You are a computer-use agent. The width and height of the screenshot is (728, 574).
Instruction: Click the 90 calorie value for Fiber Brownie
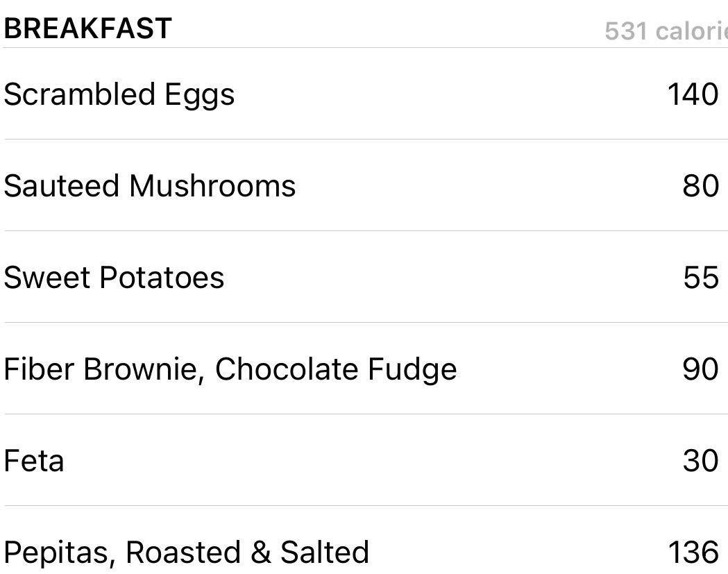[x=700, y=369]
